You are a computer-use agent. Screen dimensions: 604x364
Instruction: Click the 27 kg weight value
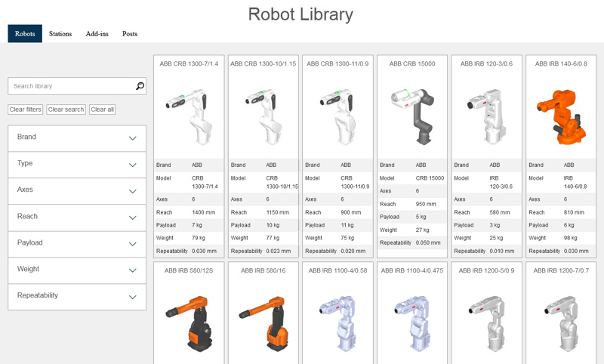point(422,230)
